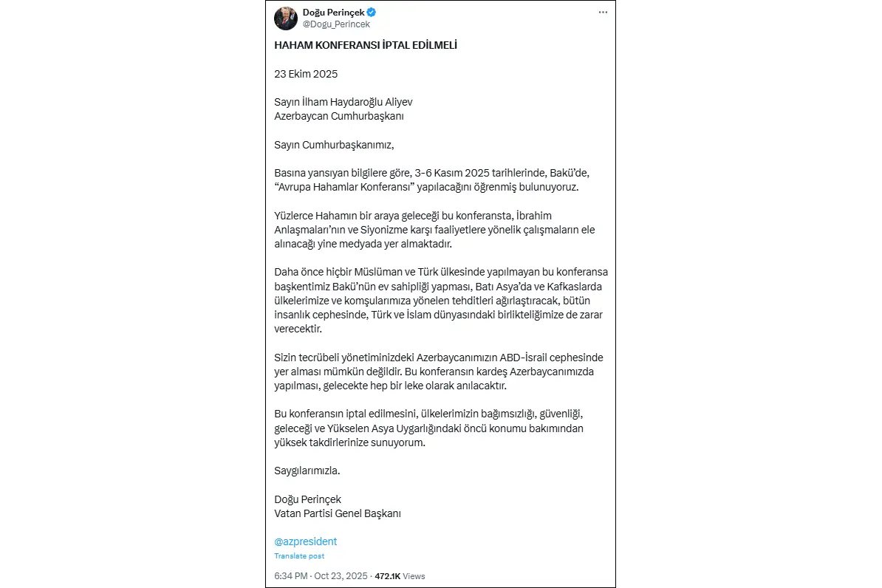
Task: Click the 23 Ekim 2025 date line
Action: click(x=306, y=74)
